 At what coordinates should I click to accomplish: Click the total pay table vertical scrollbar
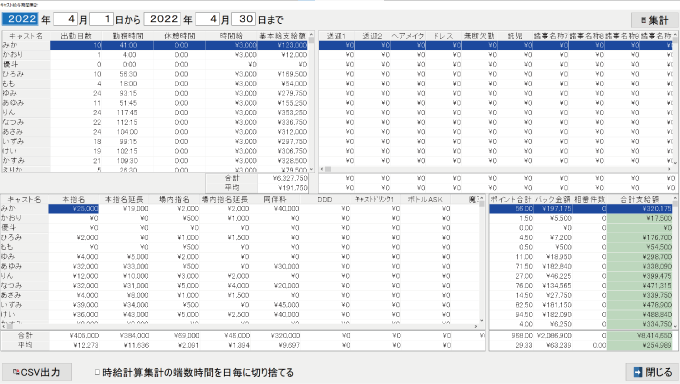(676, 262)
